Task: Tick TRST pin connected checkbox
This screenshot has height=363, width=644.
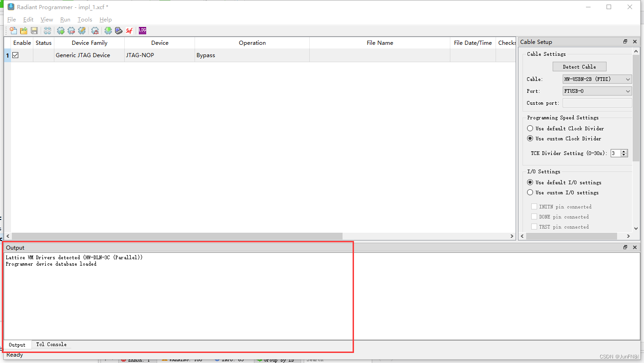Action: (534, 227)
